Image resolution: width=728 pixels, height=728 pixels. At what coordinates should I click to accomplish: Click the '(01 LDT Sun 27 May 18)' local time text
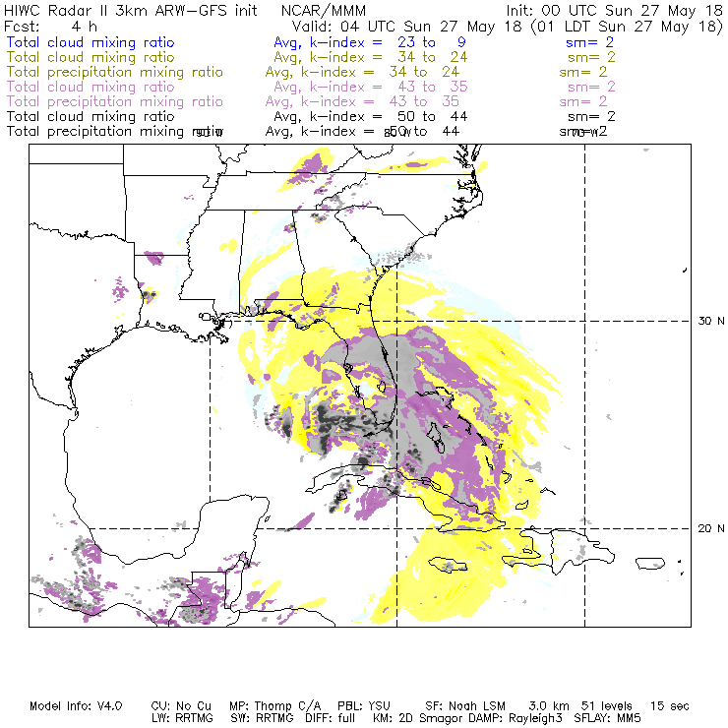(627, 26)
